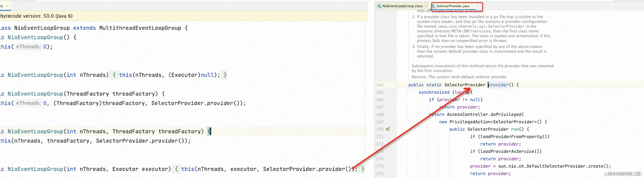Click 'AccessController' on line 168
Viewport: 644px width, 178px height.
(x=467, y=114)
